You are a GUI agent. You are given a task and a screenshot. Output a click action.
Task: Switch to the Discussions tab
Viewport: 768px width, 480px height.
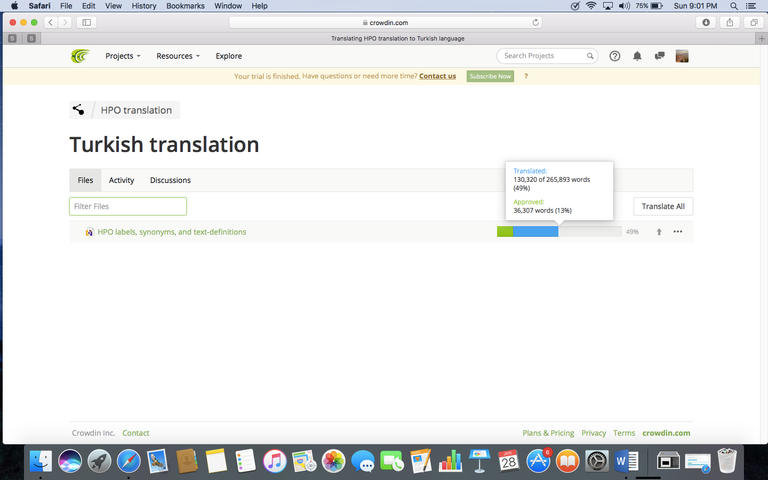(x=170, y=180)
